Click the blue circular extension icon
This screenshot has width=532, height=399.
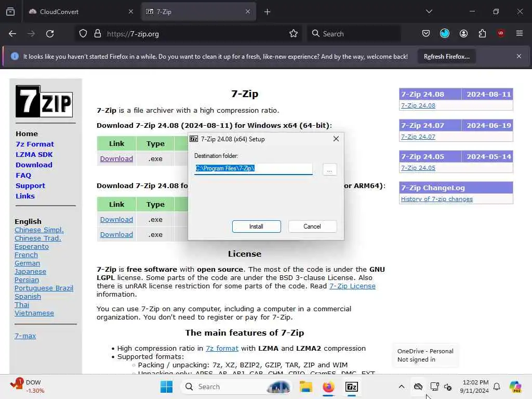click(445, 33)
